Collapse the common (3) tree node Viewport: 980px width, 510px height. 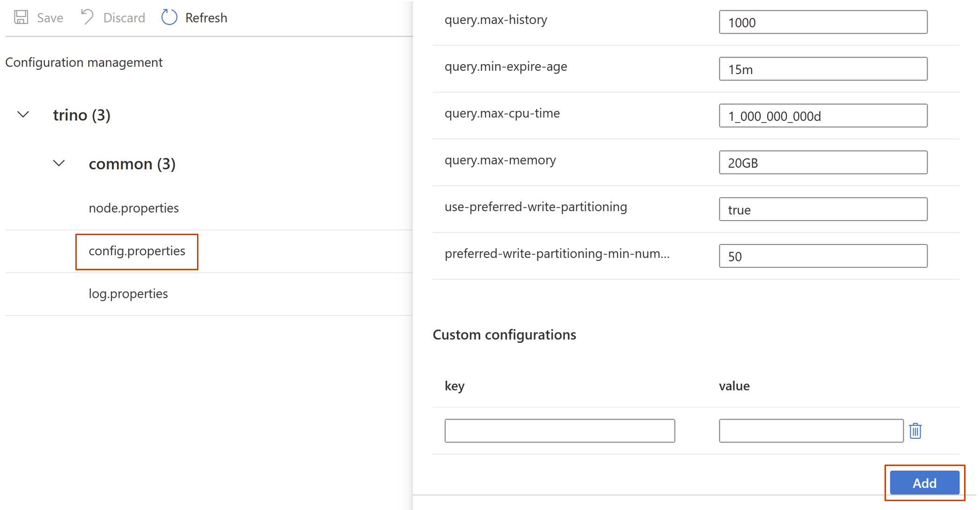pyautogui.click(x=59, y=163)
